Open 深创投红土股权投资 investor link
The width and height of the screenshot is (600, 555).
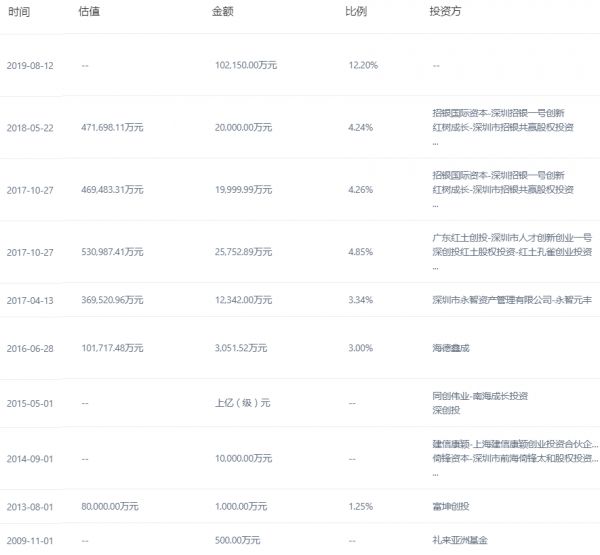pyautogui.click(x=512, y=252)
